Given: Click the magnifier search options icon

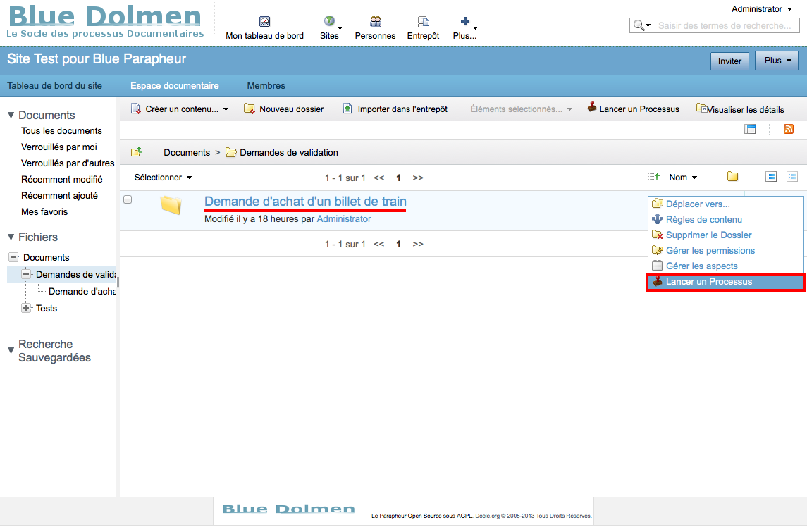Looking at the screenshot, I should click(x=642, y=25).
